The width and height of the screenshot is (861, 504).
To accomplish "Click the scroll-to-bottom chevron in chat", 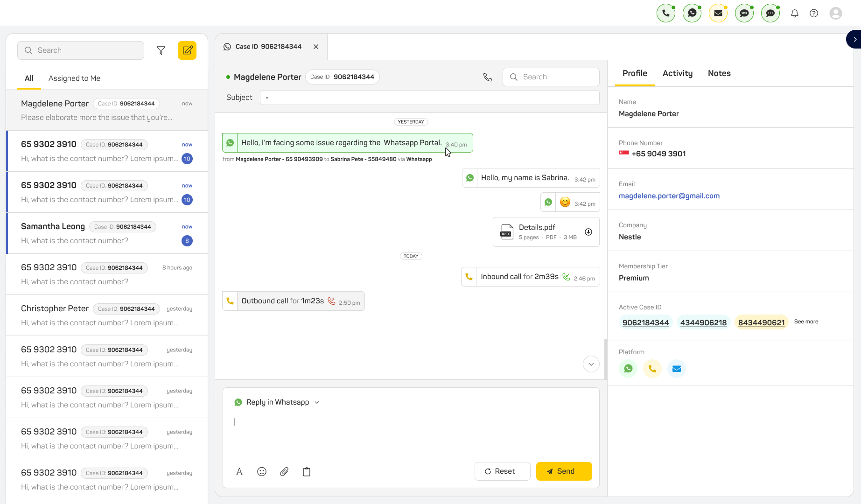I will [x=591, y=364].
